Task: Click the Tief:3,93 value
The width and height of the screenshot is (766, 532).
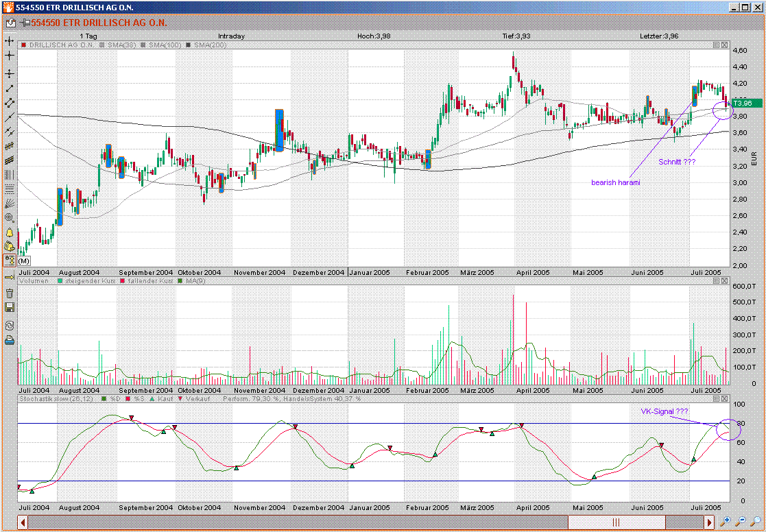Action: (x=516, y=36)
